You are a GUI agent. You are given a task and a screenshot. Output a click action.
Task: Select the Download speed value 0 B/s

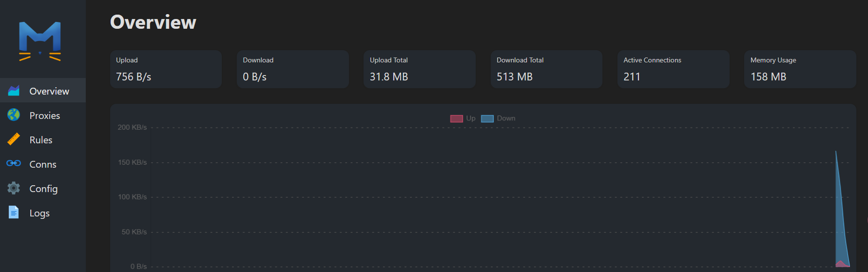(x=254, y=77)
